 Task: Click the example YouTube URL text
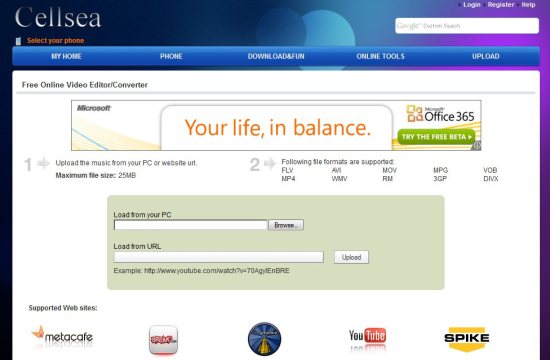[217, 271]
